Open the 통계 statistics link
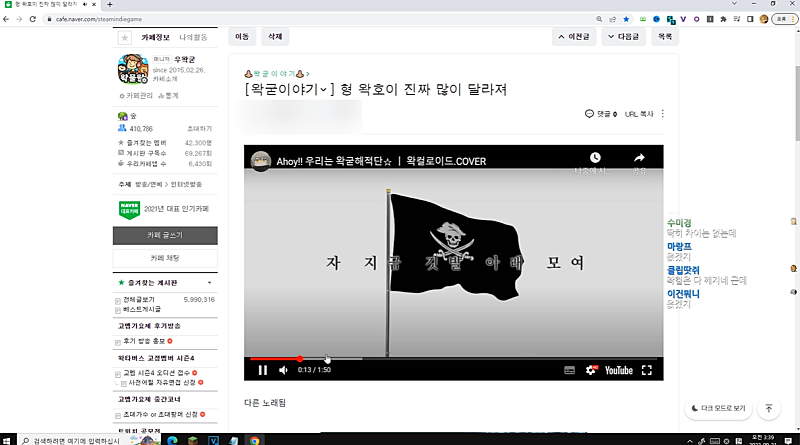The width and height of the screenshot is (800, 445). click(x=168, y=95)
